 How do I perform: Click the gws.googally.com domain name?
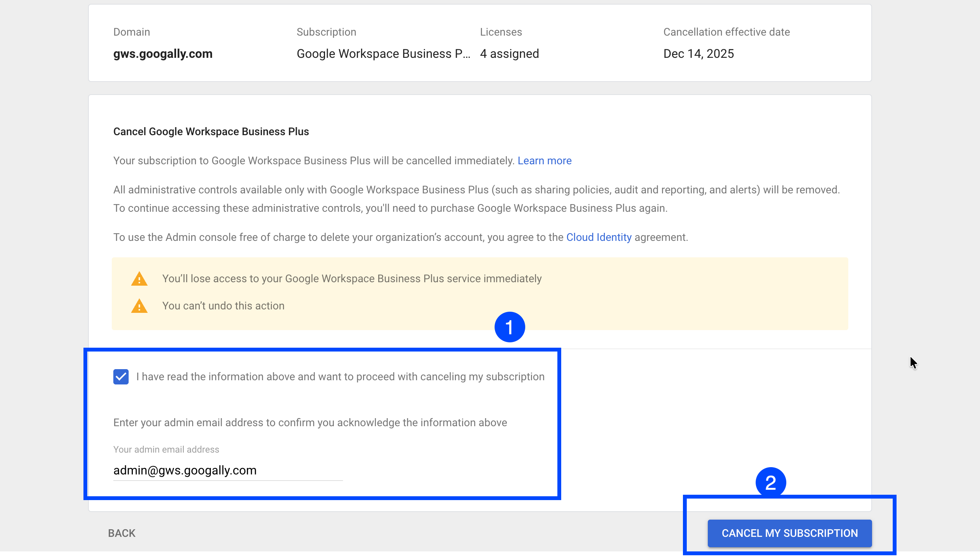pyautogui.click(x=163, y=54)
